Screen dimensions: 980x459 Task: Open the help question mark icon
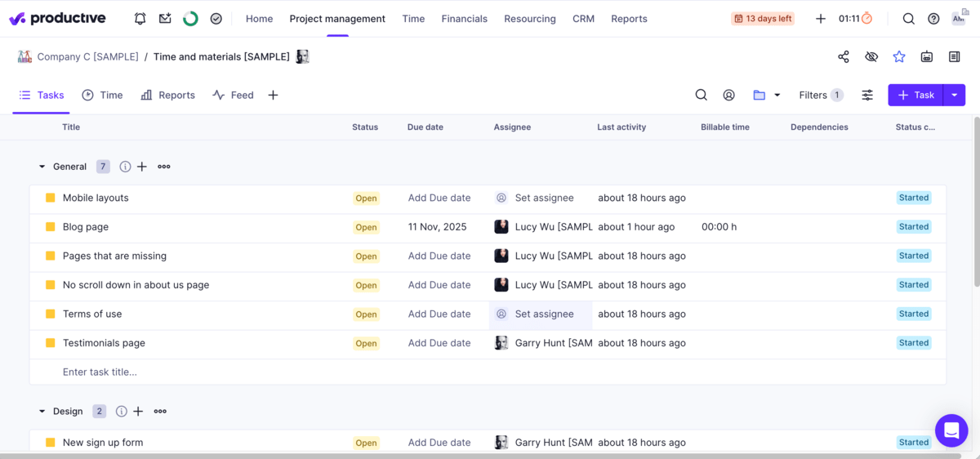click(x=933, y=19)
